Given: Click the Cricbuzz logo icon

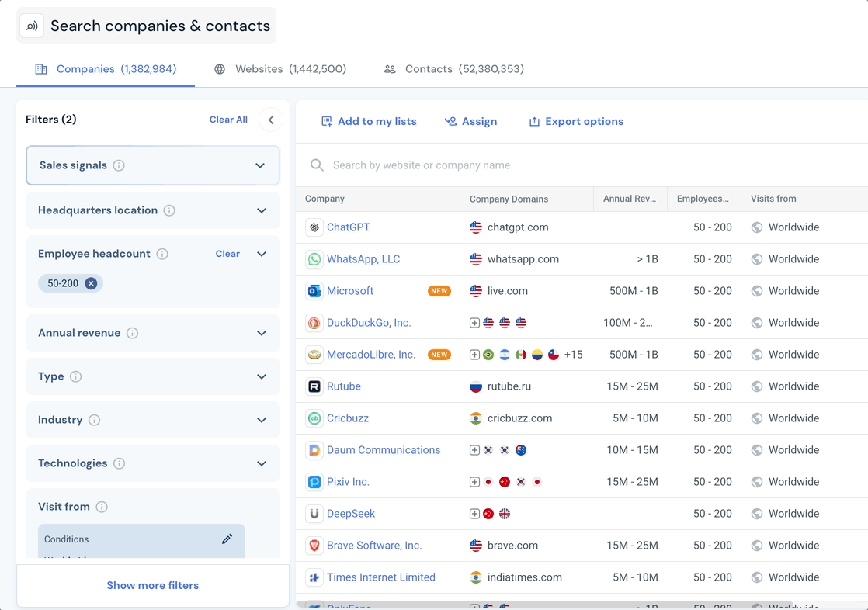Looking at the screenshot, I should click(x=314, y=418).
